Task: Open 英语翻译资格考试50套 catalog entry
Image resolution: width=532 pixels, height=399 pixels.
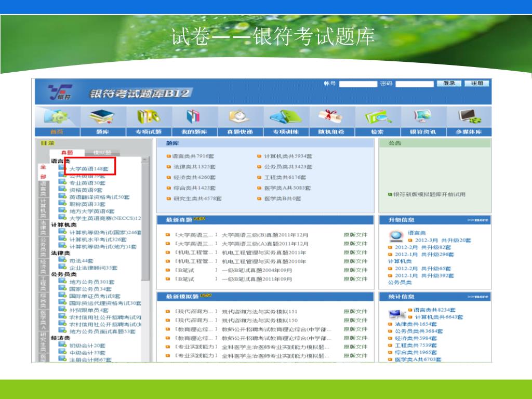Action: 99,197
